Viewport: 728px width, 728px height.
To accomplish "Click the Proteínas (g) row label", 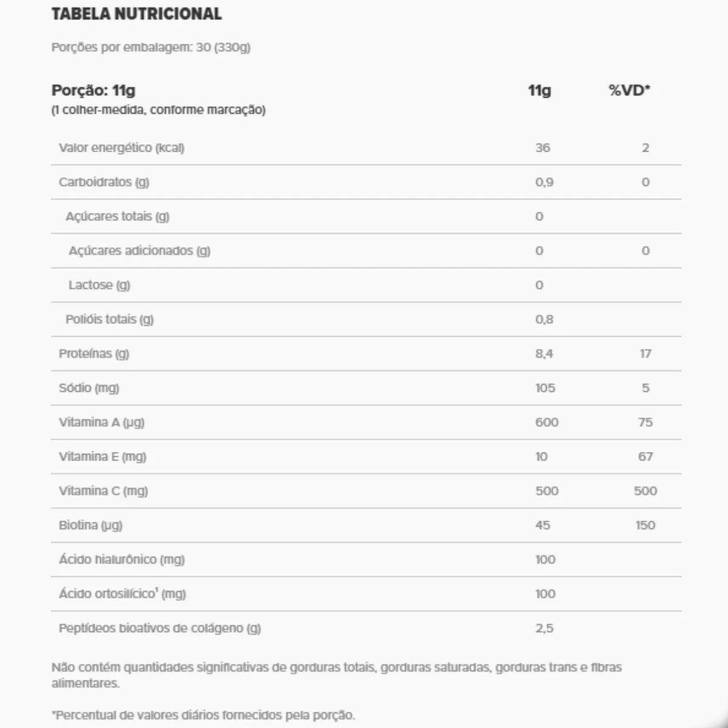I will pos(93,354).
